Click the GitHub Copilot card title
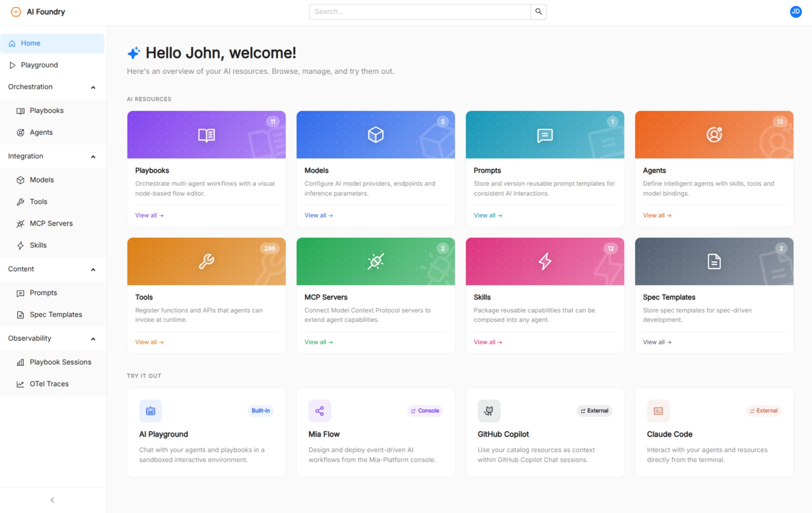Viewport: 812px width, 513px height. (503, 434)
